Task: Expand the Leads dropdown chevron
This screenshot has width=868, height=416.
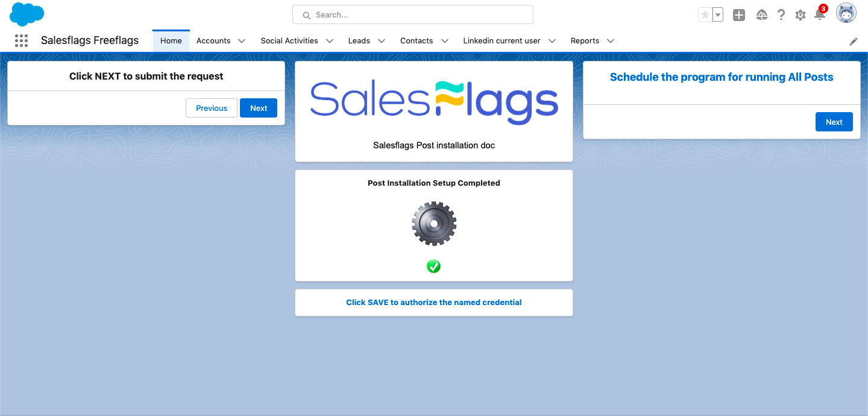Action: 382,41
